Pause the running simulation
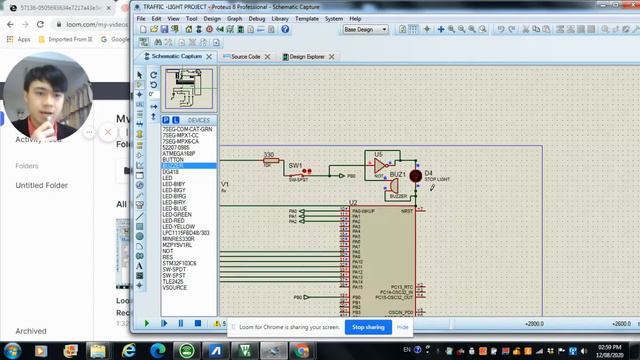 [x=181, y=323]
